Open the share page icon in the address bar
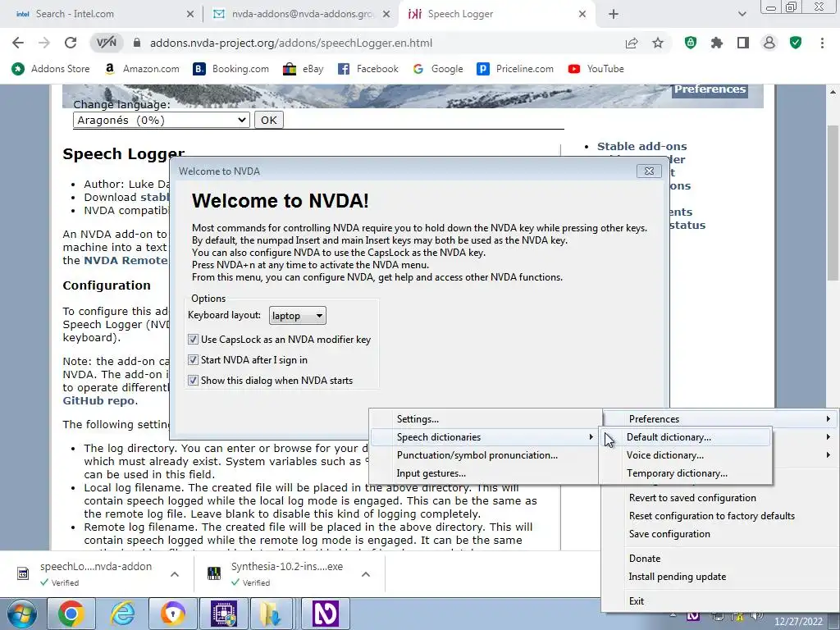Image resolution: width=840 pixels, height=630 pixels. pyautogui.click(x=632, y=43)
